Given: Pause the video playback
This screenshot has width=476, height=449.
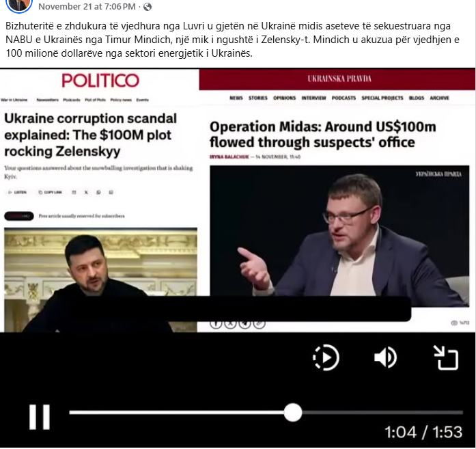Looking at the screenshot, I should click(x=40, y=416).
